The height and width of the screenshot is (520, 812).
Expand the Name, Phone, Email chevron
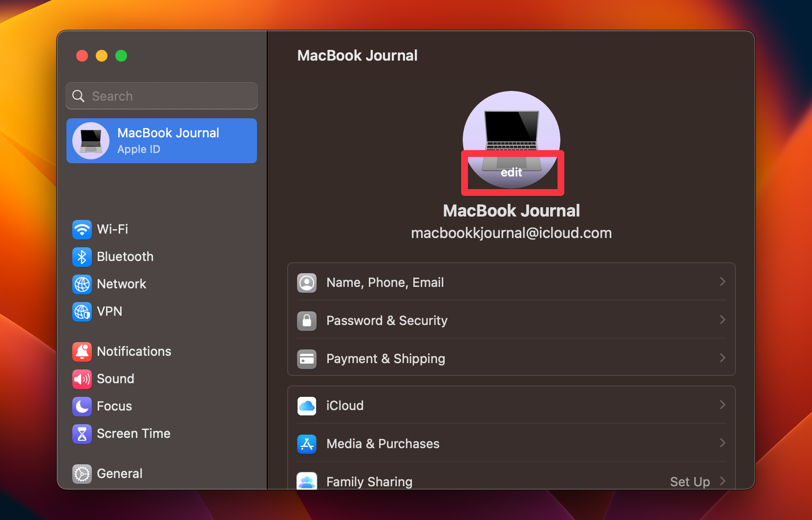point(722,282)
